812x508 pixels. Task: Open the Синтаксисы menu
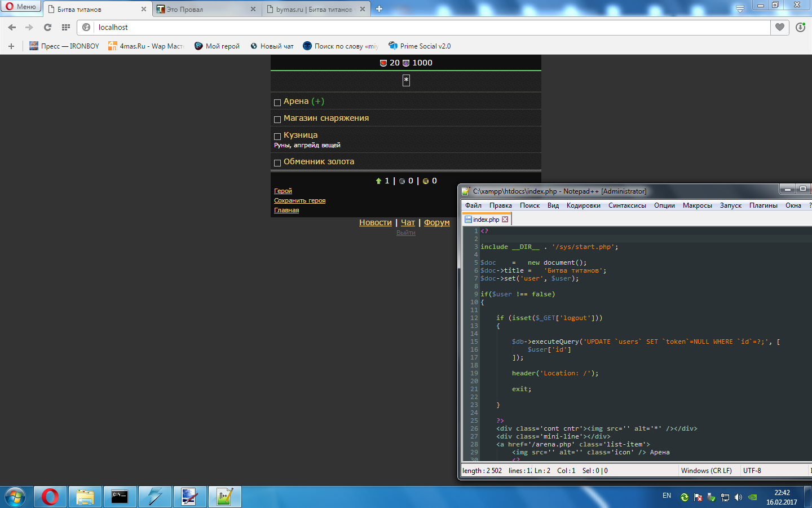[627, 205]
